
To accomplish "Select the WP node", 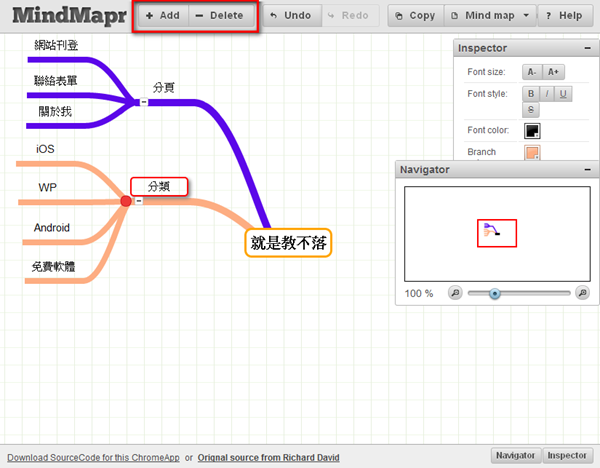I will [47, 188].
